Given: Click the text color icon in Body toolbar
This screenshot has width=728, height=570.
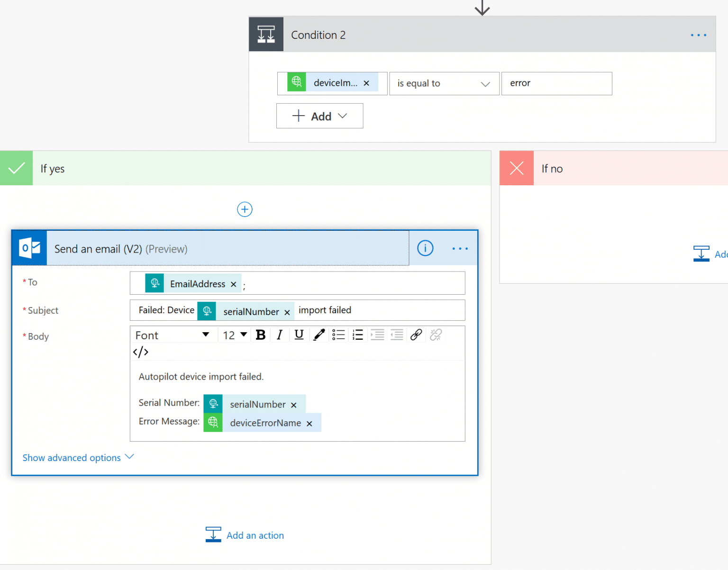Looking at the screenshot, I should (318, 335).
